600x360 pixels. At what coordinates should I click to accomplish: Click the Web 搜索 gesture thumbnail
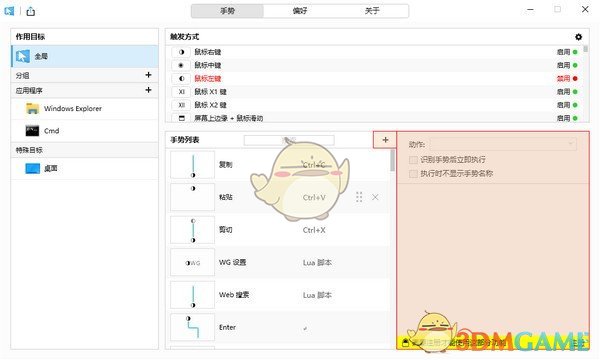click(192, 295)
